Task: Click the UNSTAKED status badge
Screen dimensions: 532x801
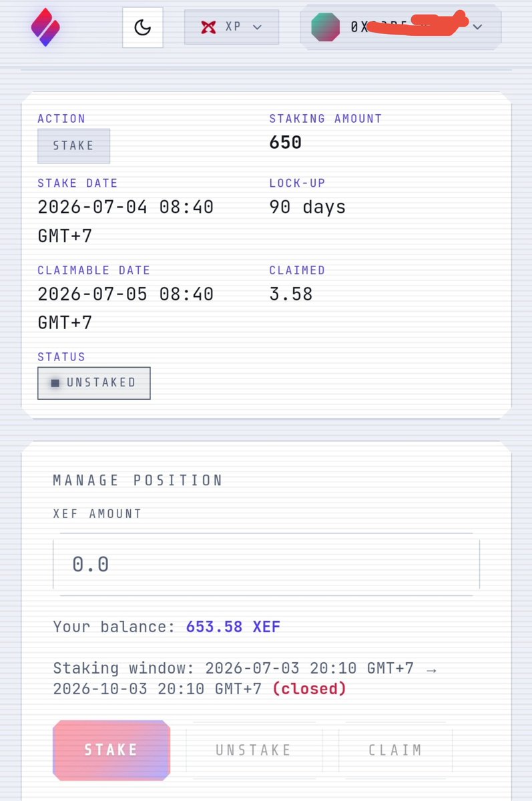Action: click(94, 383)
